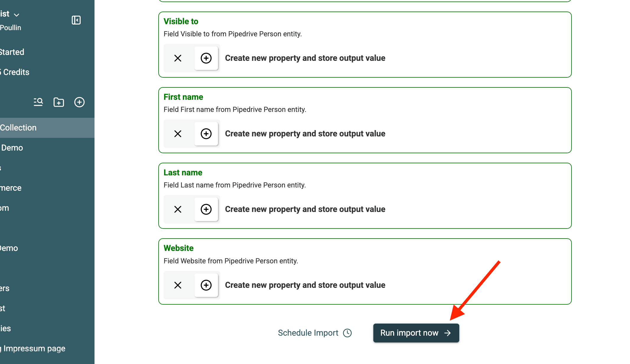
Task: Select plus option for Website field
Action: (x=206, y=285)
